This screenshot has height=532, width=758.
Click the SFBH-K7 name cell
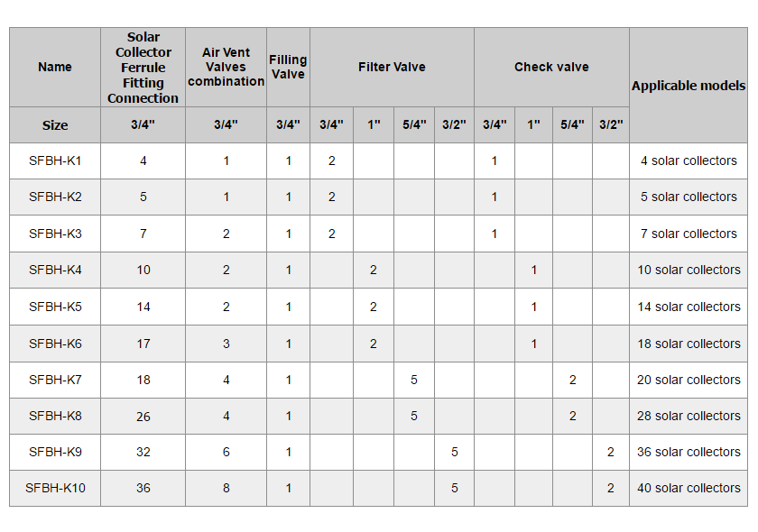pos(55,380)
